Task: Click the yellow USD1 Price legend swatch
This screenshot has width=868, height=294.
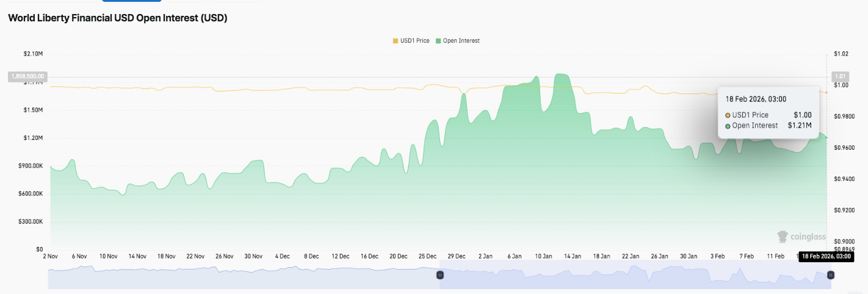Action: tap(396, 41)
